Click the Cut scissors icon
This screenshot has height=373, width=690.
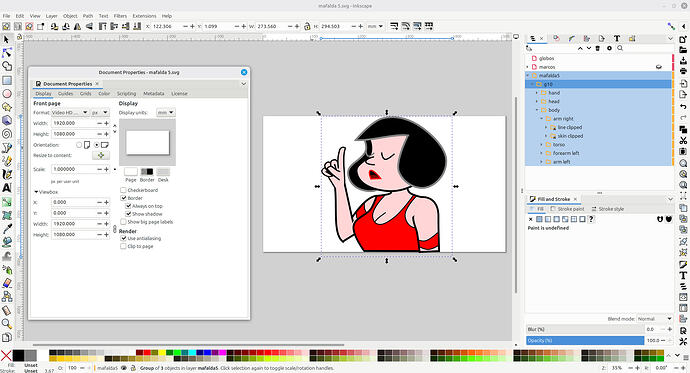tap(683, 140)
